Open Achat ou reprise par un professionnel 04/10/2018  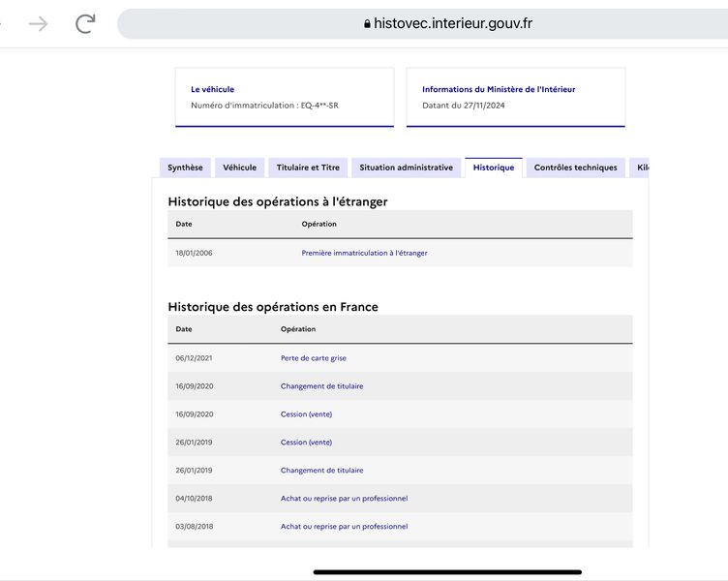coord(344,499)
